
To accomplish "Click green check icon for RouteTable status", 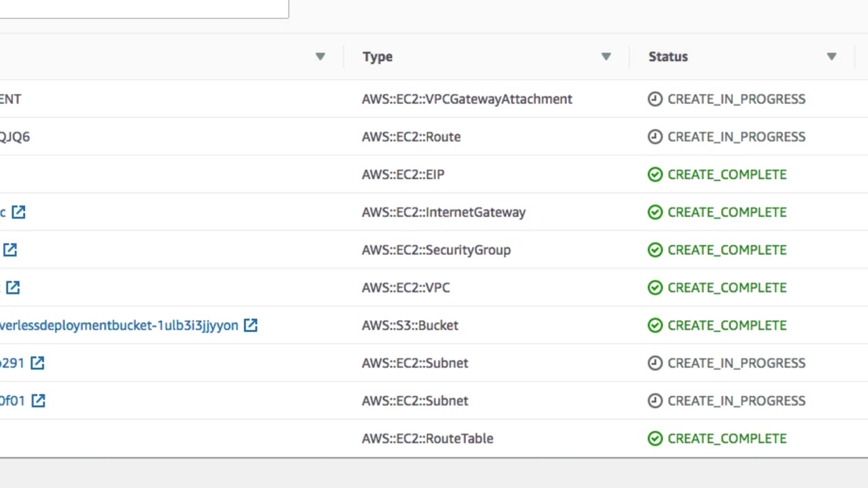I will [654, 439].
